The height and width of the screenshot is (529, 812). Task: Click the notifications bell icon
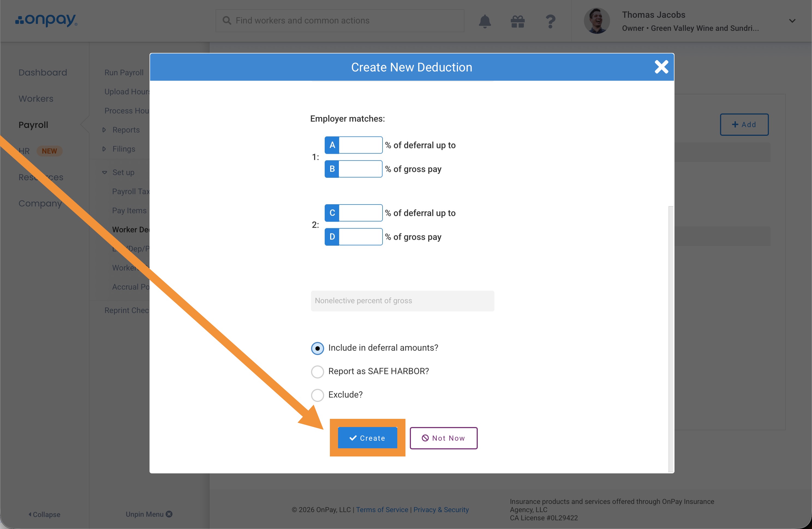coord(485,21)
